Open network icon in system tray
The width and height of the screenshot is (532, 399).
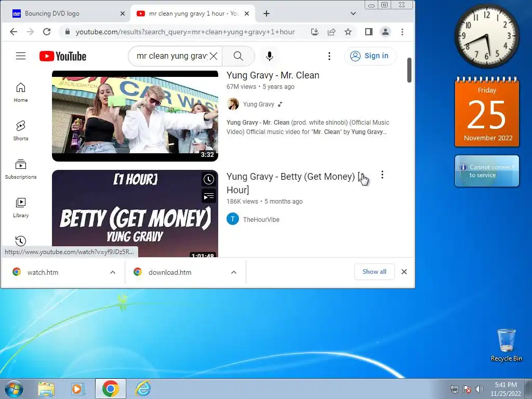point(454,389)
